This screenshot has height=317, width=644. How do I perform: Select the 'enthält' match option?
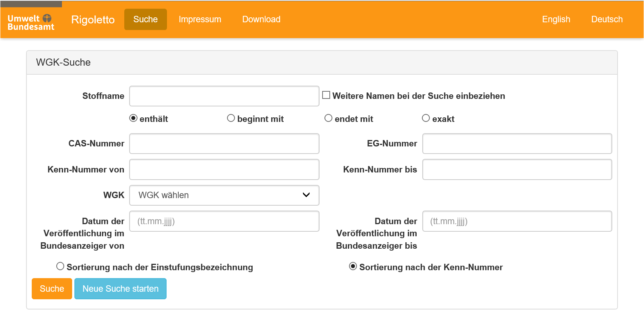click(x=133, y=118)
